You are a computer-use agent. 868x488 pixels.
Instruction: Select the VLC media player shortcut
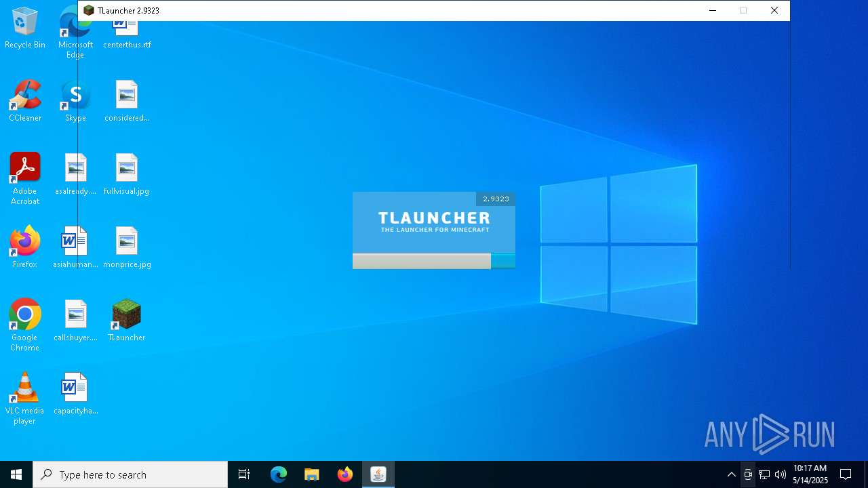[x=25, y=399]
